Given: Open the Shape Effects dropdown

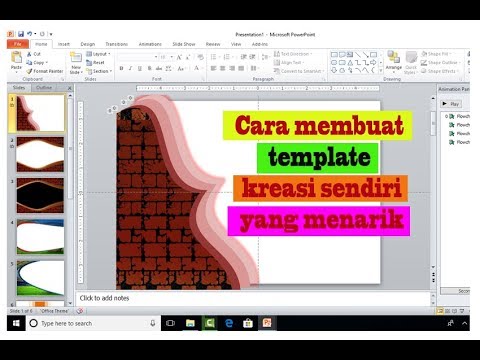Looking at the screenshot, I should pos(440,71).
